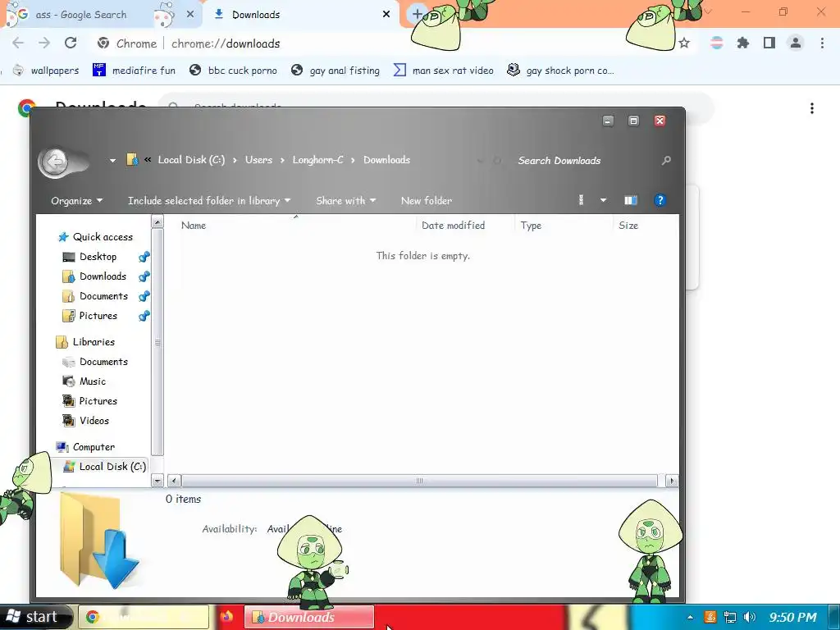Expand arrow after Longhorn-C breadcrumb

[x=353, y=160]
